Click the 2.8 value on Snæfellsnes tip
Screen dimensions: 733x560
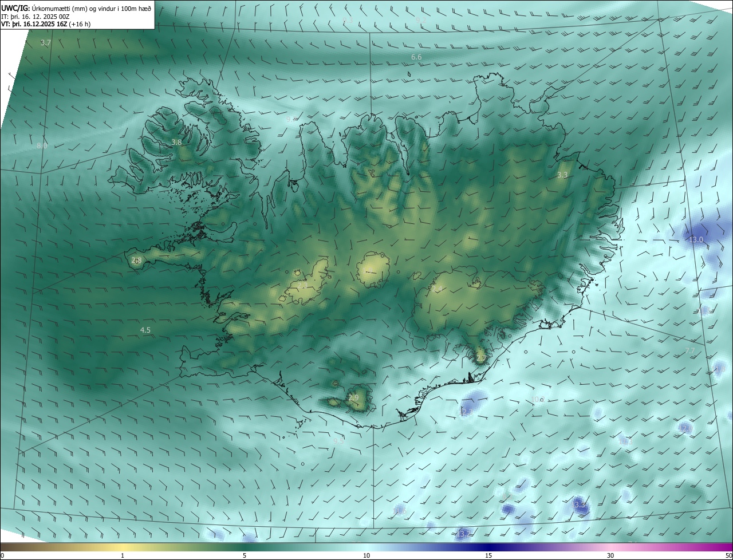pyautogui.click(x=136, y=261)
